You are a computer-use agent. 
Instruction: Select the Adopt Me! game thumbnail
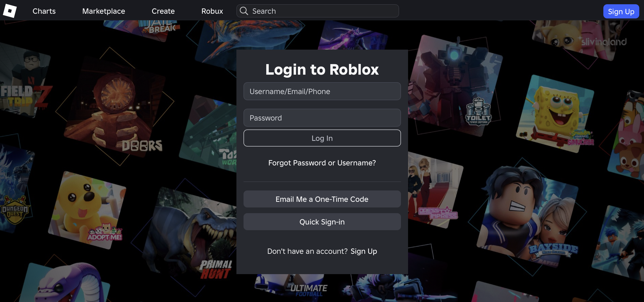(87, 210)
